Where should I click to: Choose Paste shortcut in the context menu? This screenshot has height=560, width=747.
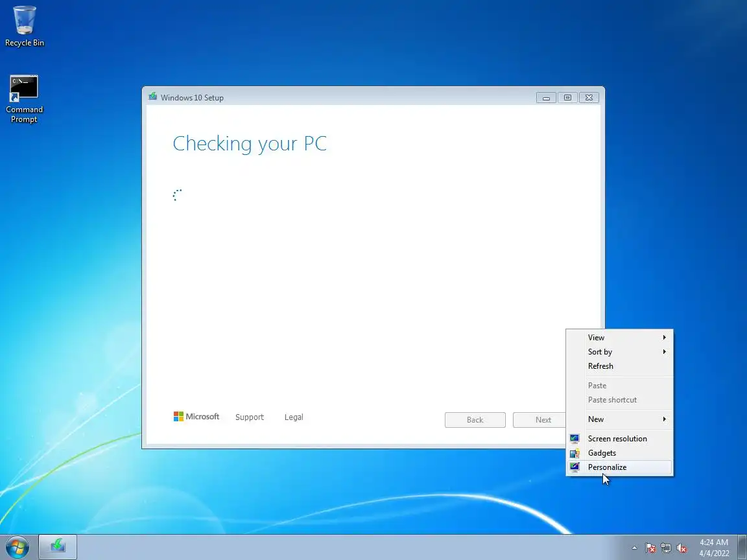pos(620,400)
